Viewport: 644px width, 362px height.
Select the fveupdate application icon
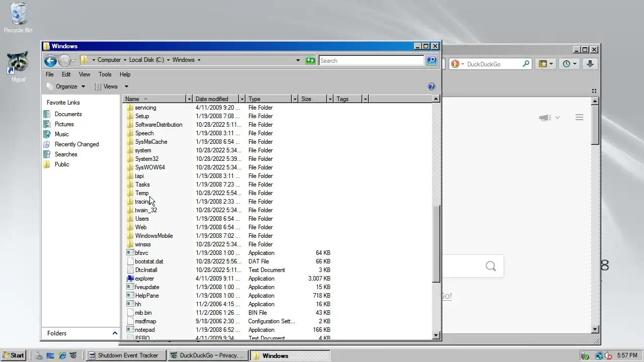pyautogui.click(x=130, y=287)
